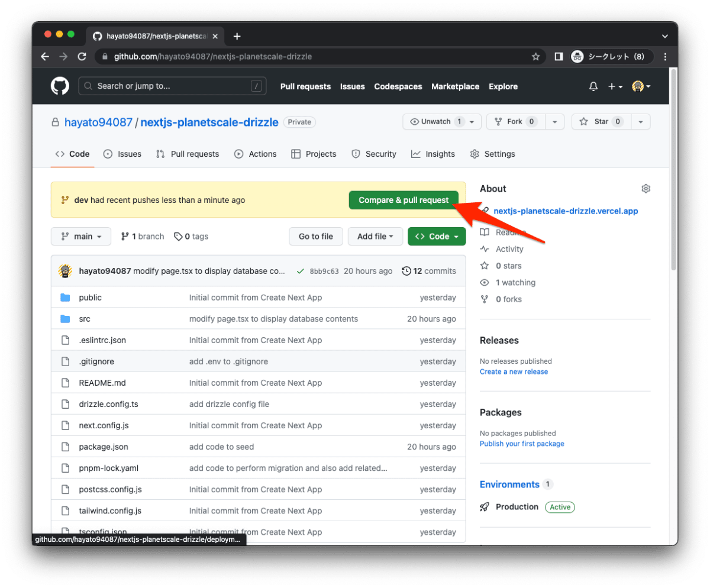Open the tailwind.config.js file
This screenshot has height=588, width=710.
(110, 511)
